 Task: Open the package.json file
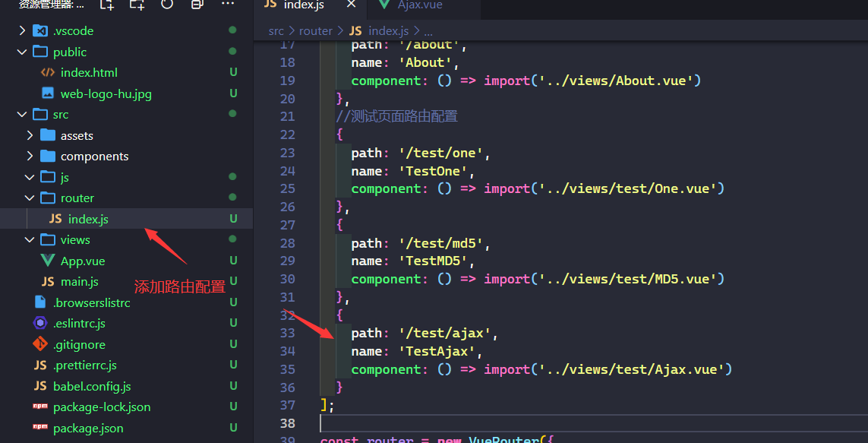pos(87,428)
